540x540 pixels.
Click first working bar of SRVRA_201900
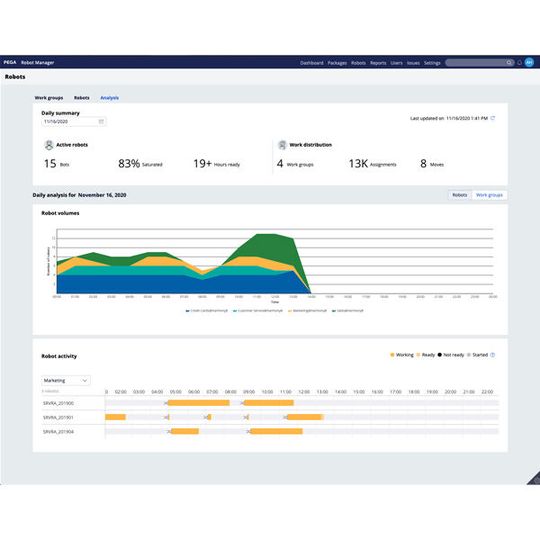199,403
